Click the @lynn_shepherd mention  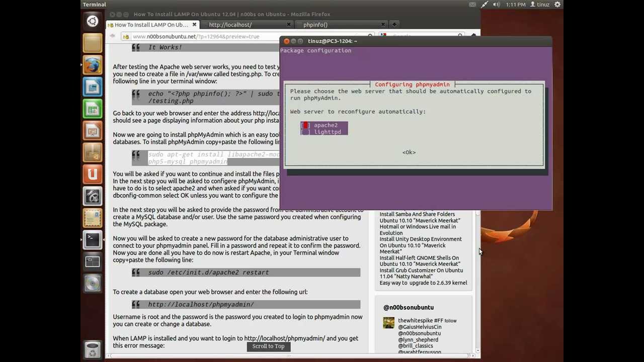point(418,340)
